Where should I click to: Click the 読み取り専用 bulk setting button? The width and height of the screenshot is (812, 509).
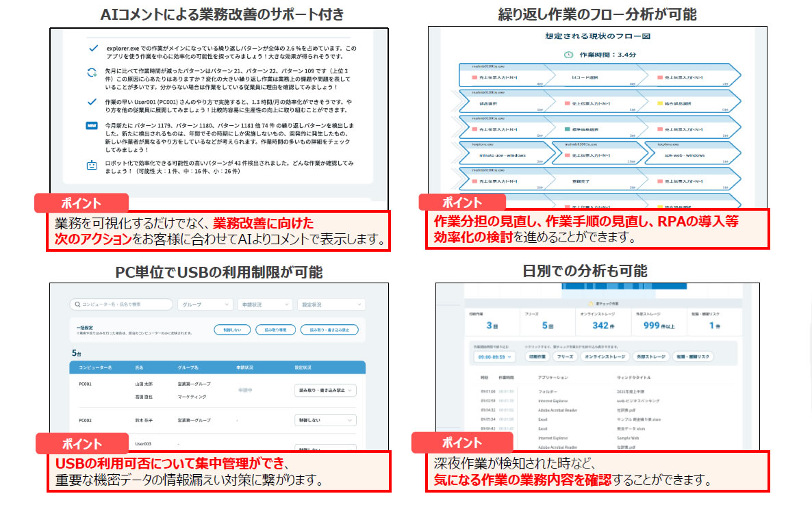[x=275, y=330]
